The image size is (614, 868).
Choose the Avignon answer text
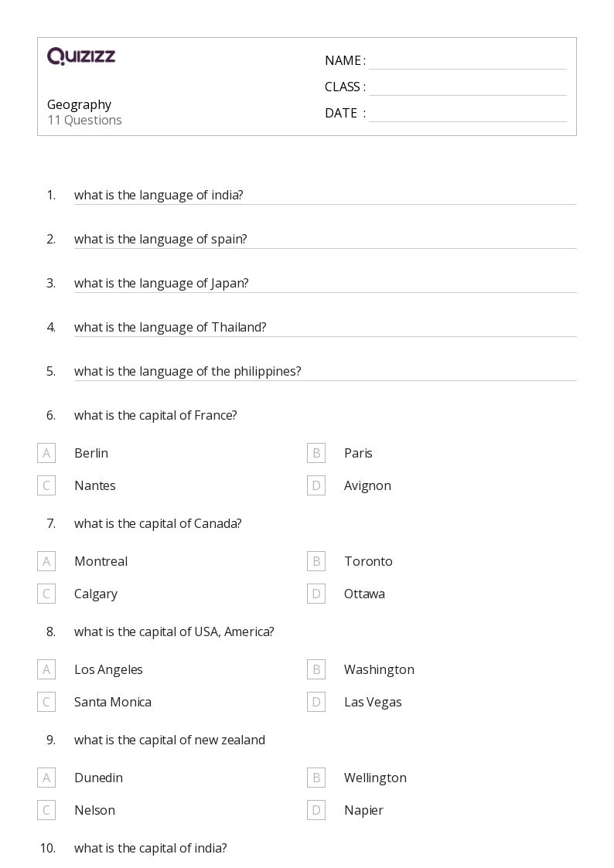tap(367, 486)
